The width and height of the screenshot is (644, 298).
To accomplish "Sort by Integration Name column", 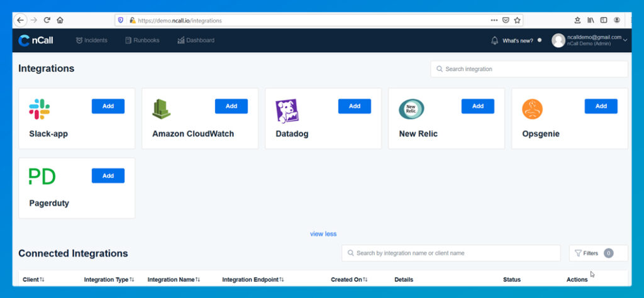I will 174,280.
